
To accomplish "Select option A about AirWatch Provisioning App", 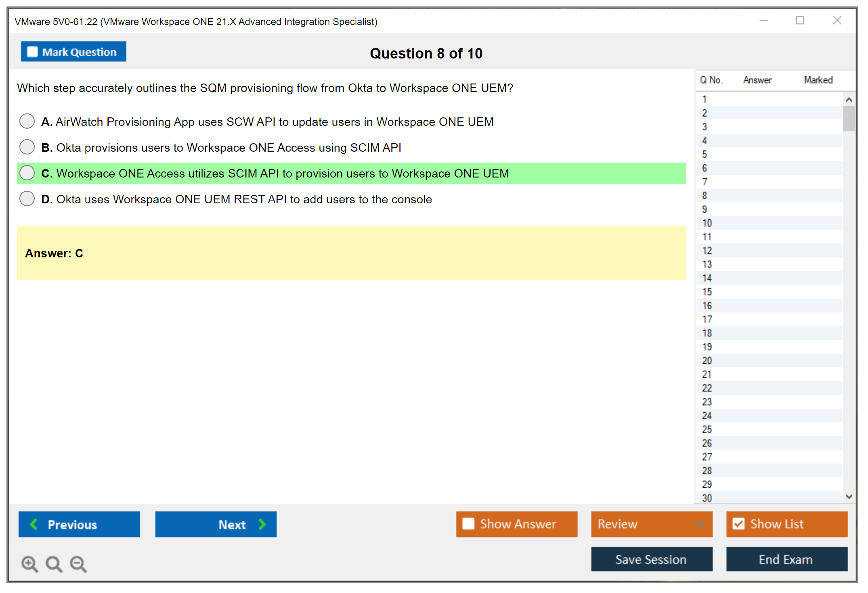I will pos(27,121).
